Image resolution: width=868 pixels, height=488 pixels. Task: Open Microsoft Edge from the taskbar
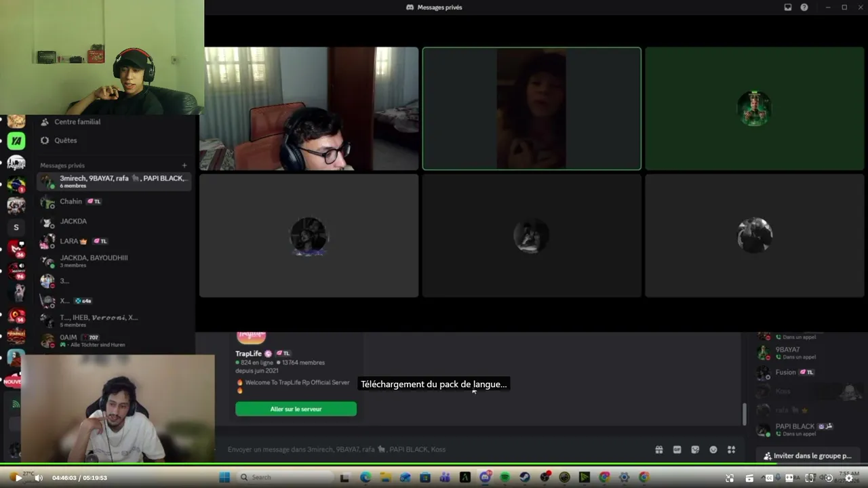(x=366, y=477)
